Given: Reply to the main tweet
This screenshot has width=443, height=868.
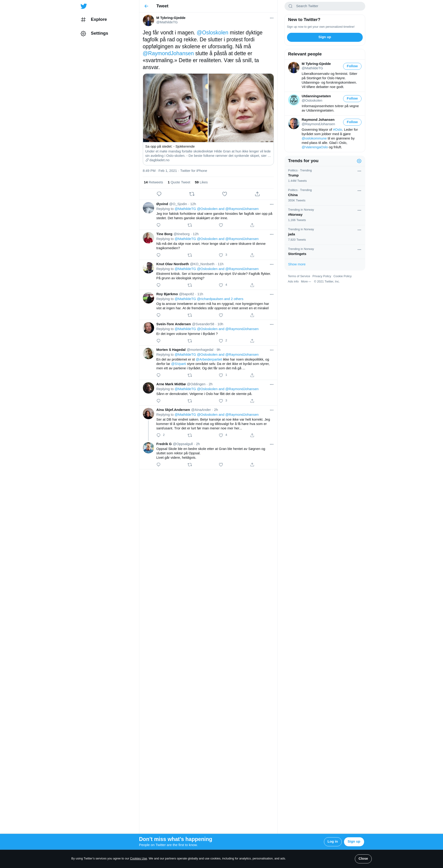Looking at the screenshot, I should point(159,194).
